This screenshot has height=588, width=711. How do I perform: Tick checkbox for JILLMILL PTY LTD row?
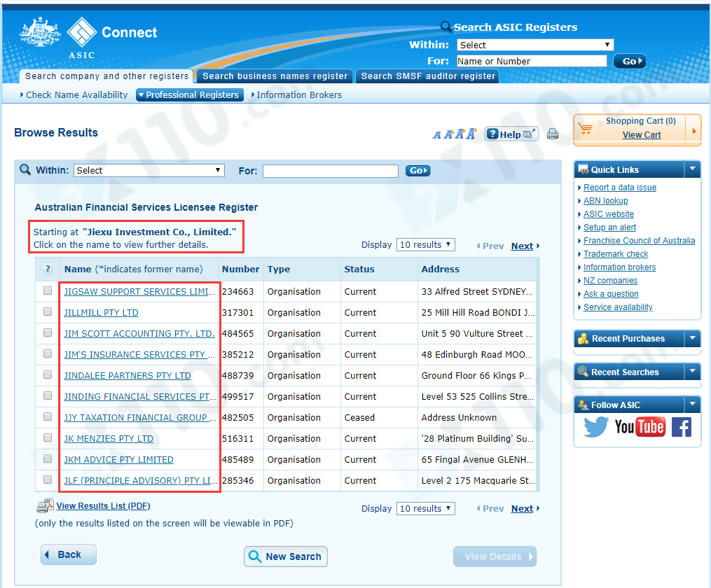pyautogui.click(x=48, y=311)
